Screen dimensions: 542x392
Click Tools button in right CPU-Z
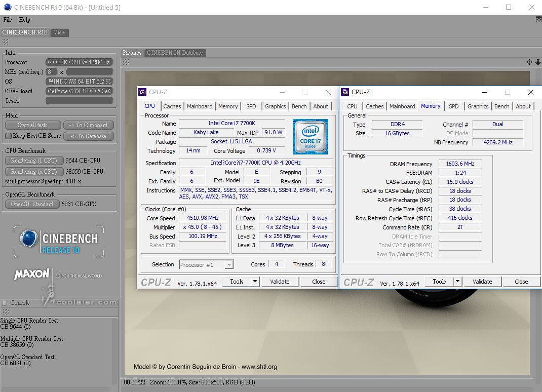439,282
